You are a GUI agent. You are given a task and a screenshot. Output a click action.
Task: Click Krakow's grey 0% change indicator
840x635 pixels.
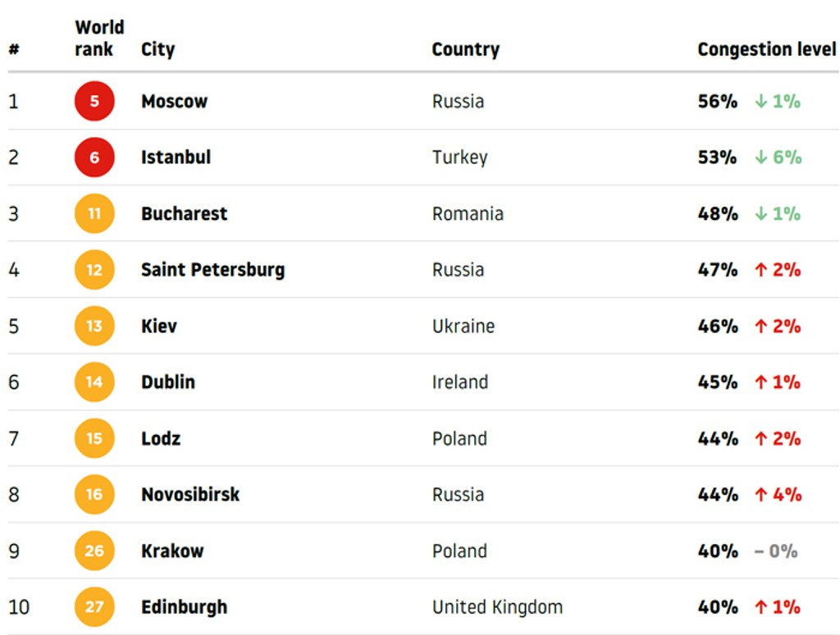tap(776, 551)
